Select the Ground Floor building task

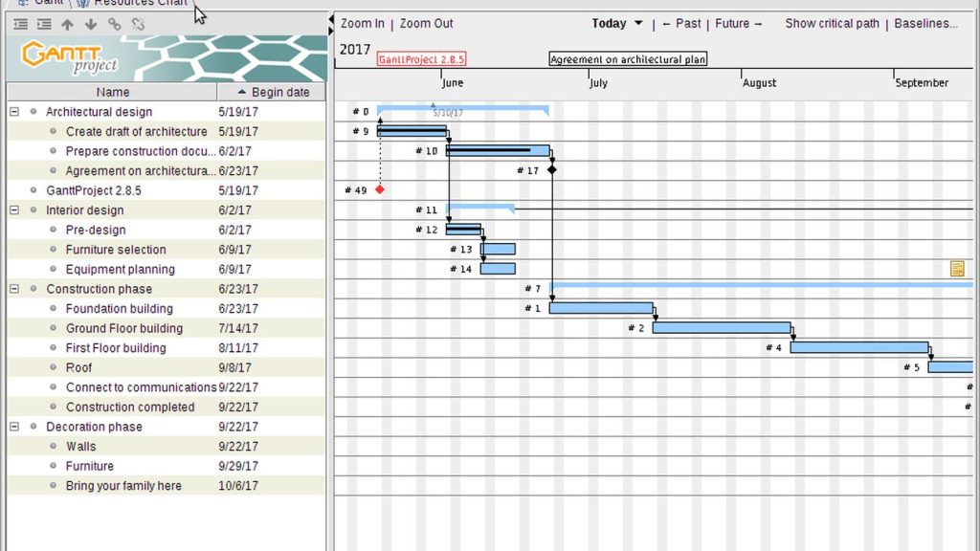(124, 328)
